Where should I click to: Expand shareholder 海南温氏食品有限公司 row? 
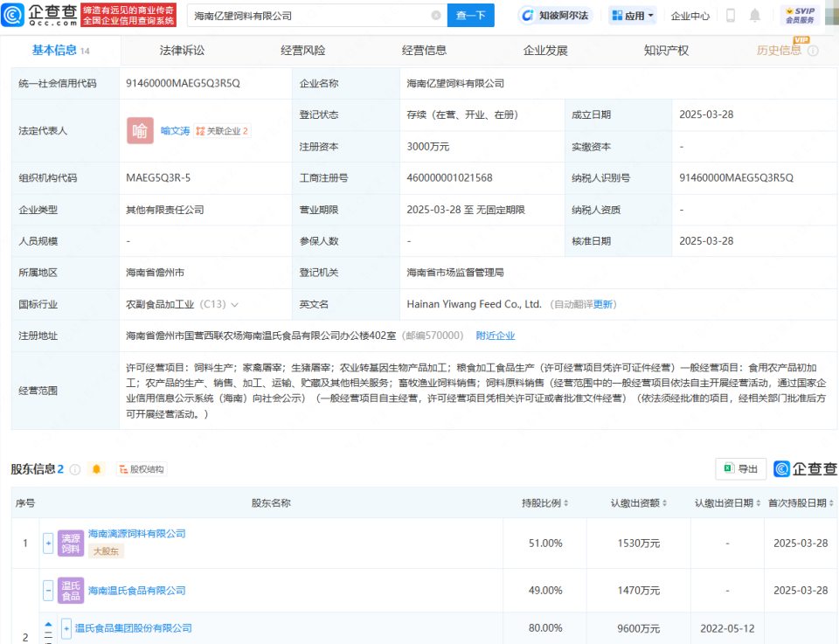(49, 591)
